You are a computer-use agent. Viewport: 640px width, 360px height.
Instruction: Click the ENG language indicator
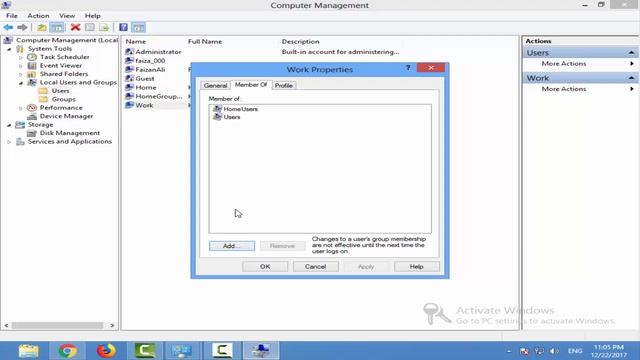coord(575,351)
